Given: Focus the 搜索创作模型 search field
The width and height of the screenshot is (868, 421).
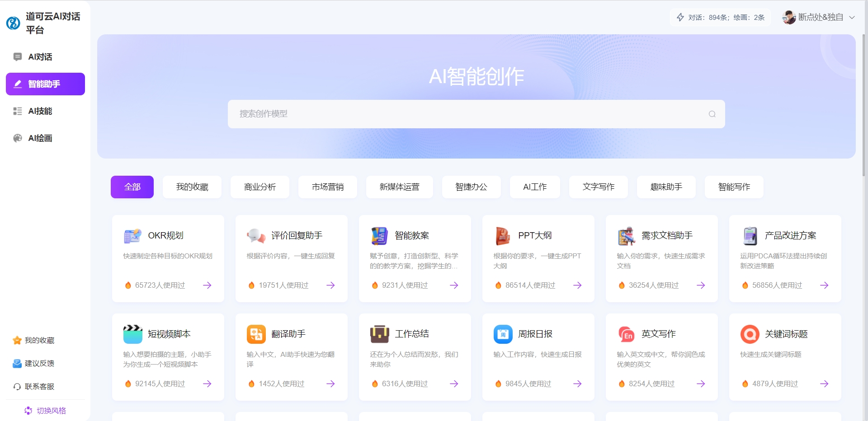Looking at the screenshot, I should pos(470,114).
